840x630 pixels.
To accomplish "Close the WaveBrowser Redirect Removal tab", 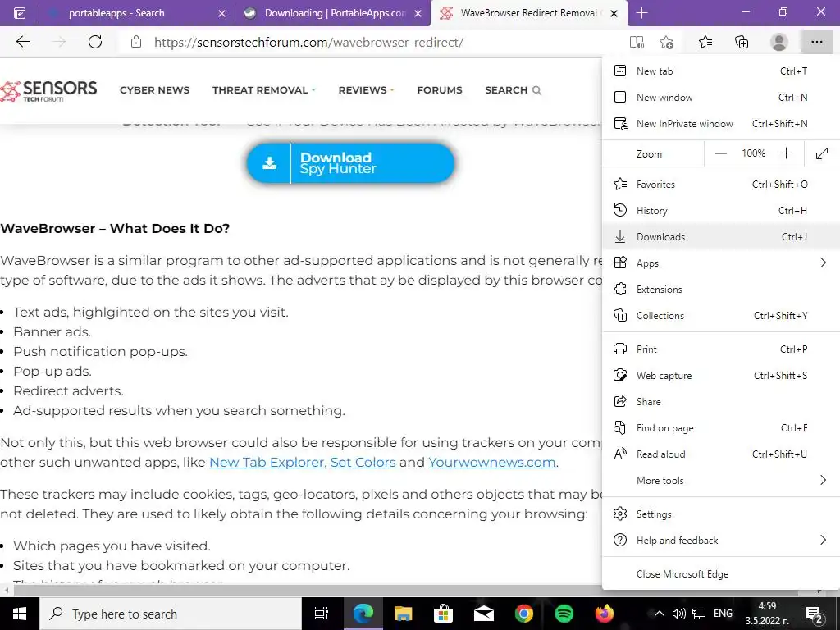I will coord(614,13).
